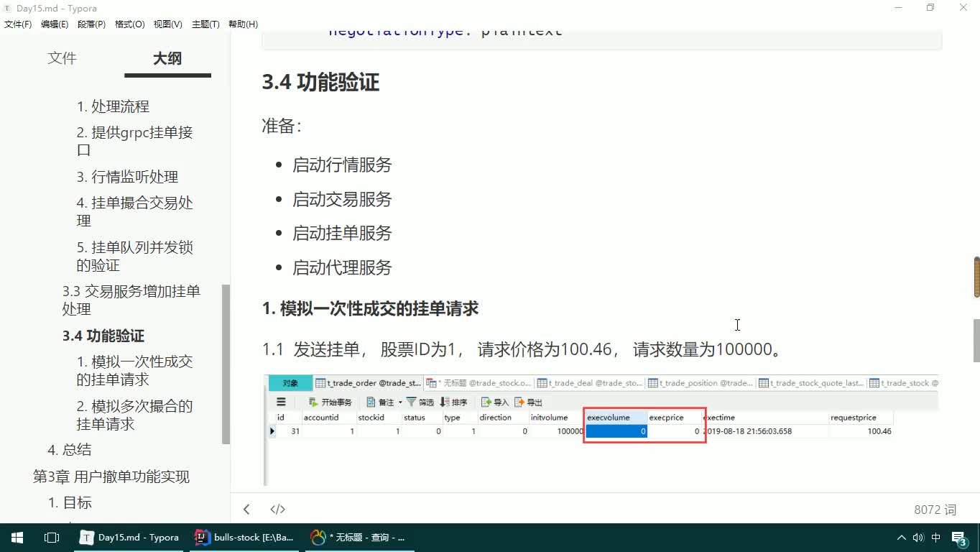Open the 编辑(E) menu
The height and width of the screenshot is (552, 980).
(55, 24)
